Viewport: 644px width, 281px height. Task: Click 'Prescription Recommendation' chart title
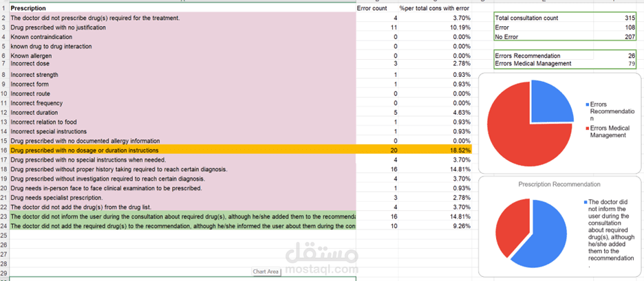(559, 184)
